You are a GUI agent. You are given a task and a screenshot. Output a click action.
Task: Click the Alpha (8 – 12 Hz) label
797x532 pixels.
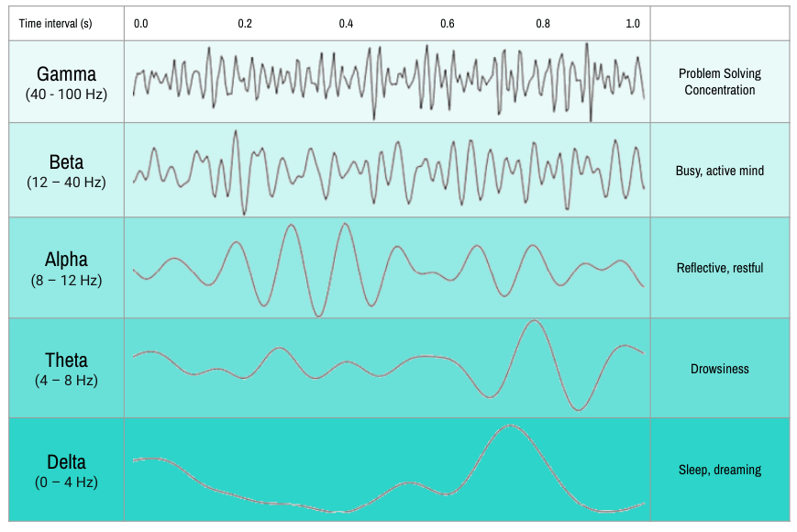tap(66, 269)
